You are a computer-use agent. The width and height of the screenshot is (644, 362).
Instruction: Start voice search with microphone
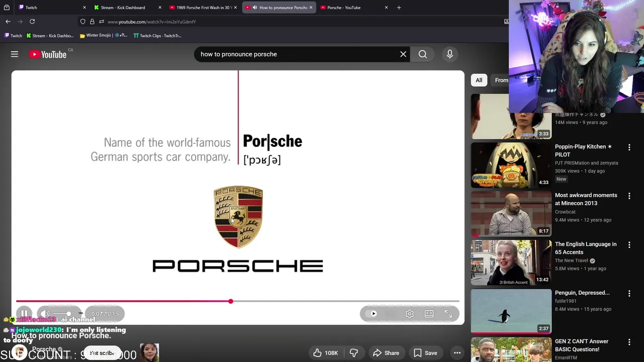pyautogui.click(x=450, y=54)
